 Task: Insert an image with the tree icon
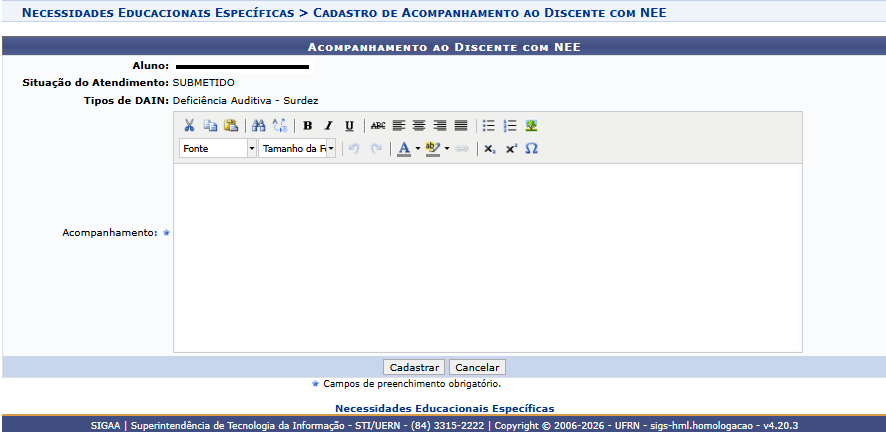pos(531,125)
